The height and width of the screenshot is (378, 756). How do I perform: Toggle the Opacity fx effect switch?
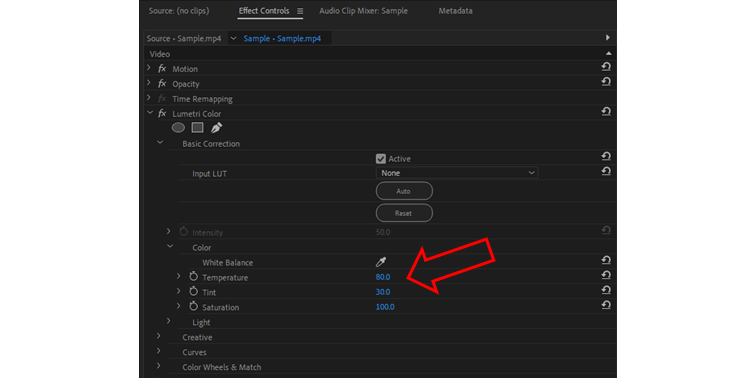pos(162,84)
